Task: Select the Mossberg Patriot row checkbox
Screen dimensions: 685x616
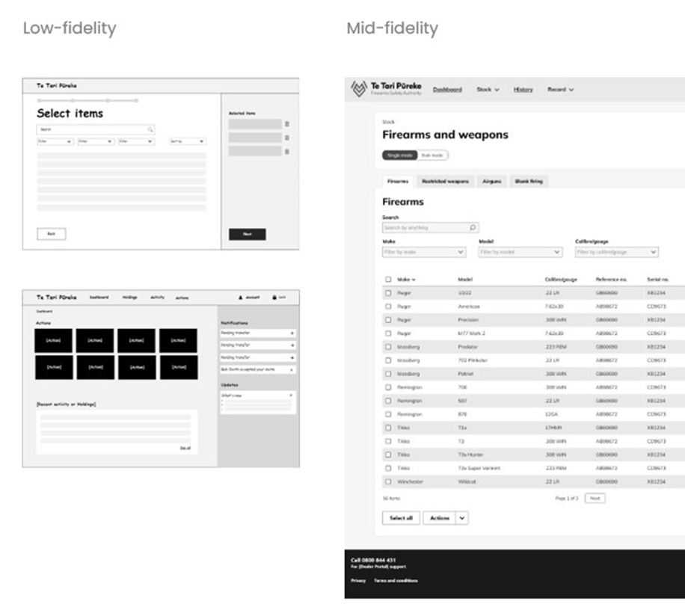Action: tap(388, 374)
